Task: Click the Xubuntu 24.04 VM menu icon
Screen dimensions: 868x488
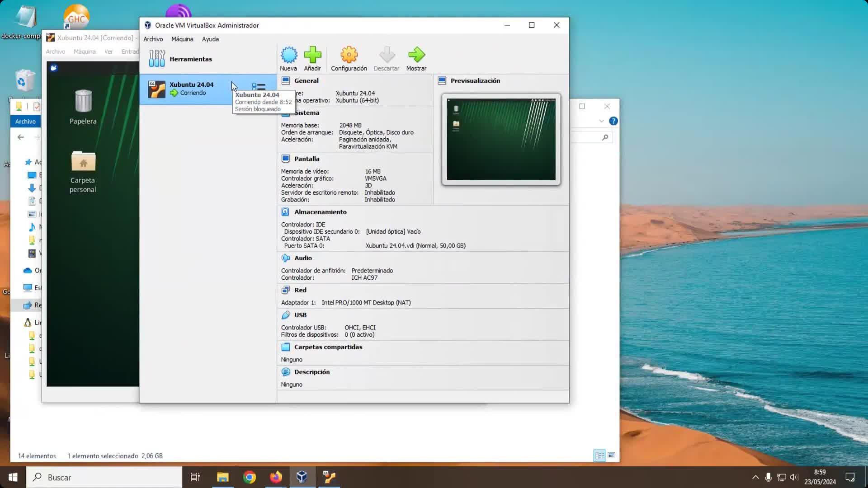Action: 259,86
